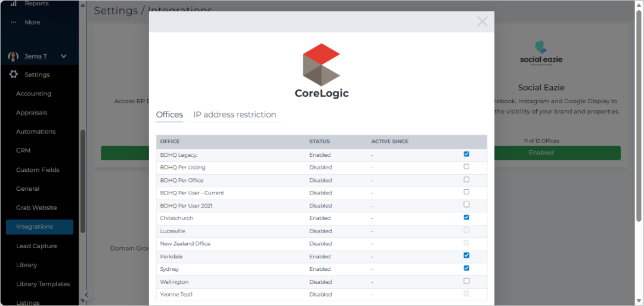The image size is (644, 306).
Task: Check the BDHQ Per Office checkbox
Action: 466,180
